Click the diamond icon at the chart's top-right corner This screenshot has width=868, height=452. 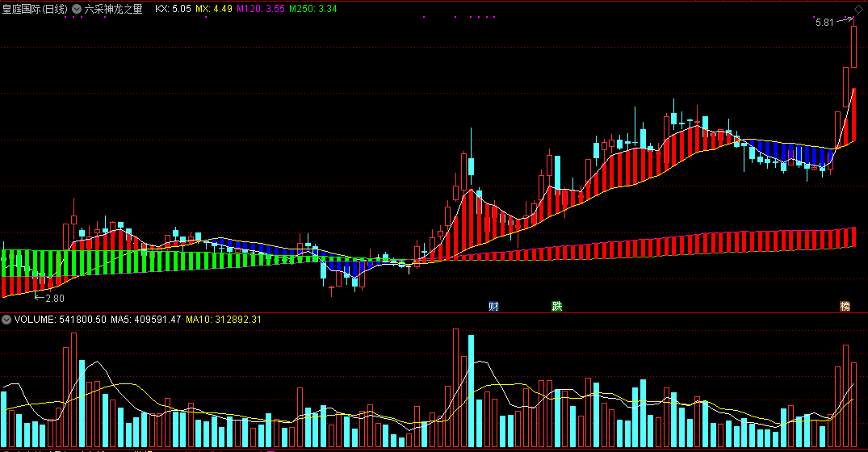[858, 9]
